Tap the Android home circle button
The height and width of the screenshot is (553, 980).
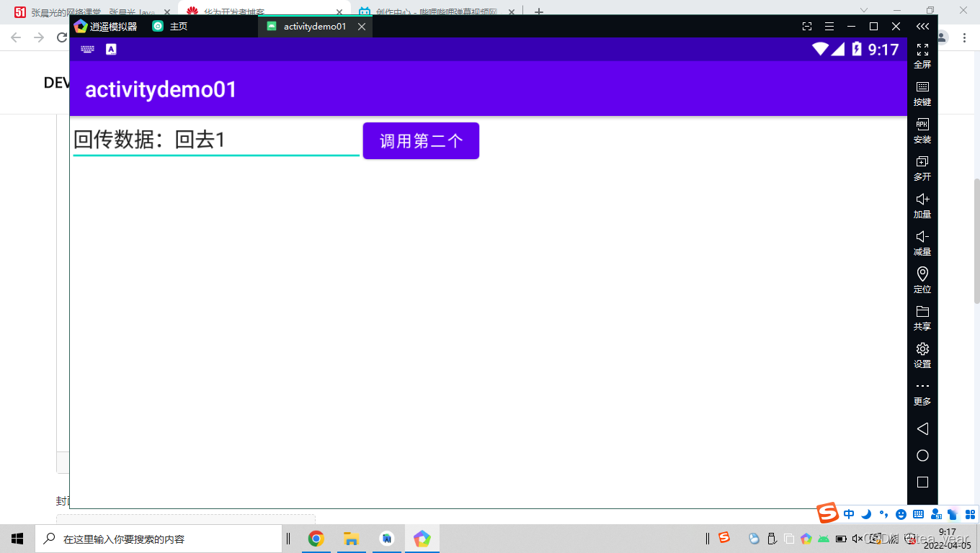point(922,456)
